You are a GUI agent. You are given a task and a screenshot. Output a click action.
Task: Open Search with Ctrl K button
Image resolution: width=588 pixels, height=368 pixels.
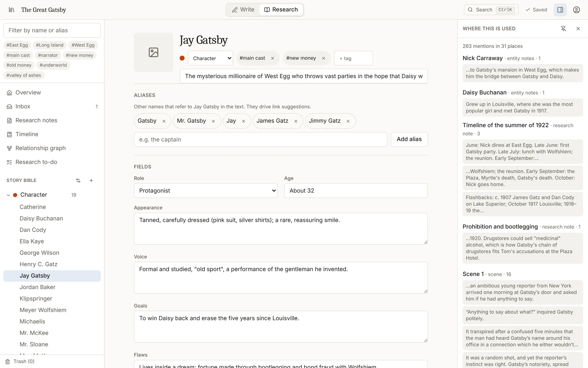[491, 10]
